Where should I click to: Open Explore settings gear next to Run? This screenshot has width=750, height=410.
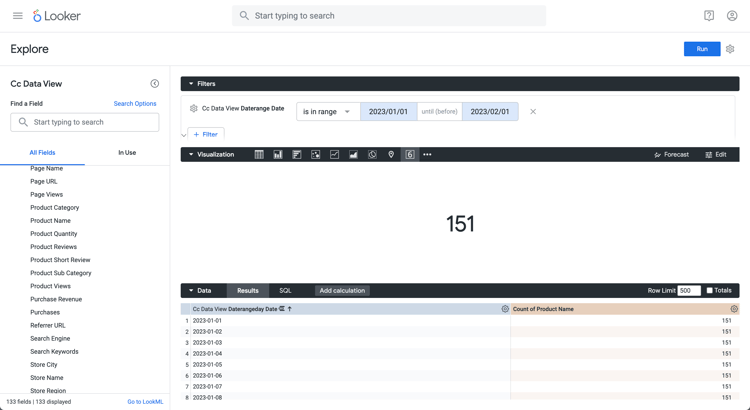(x=730, y=49)
